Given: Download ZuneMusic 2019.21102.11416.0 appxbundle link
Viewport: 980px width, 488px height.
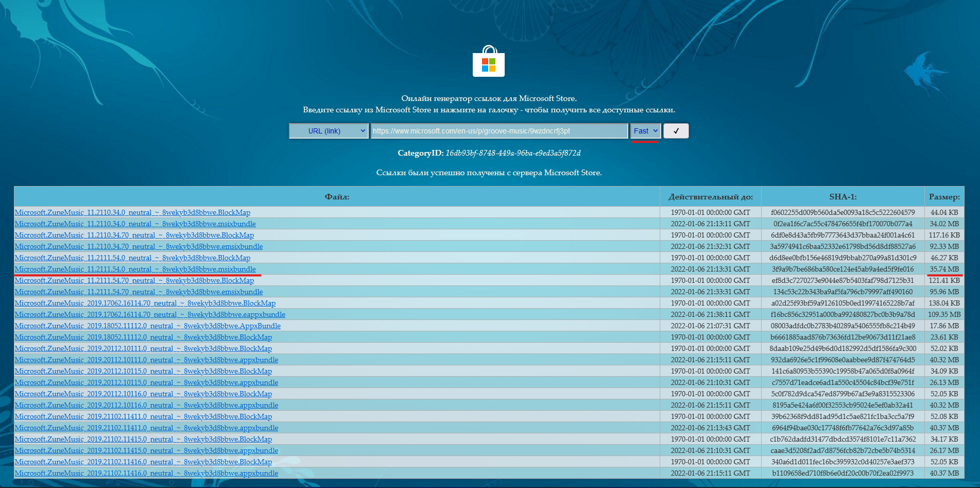Looking at the screenshot, I should (146, 473).
